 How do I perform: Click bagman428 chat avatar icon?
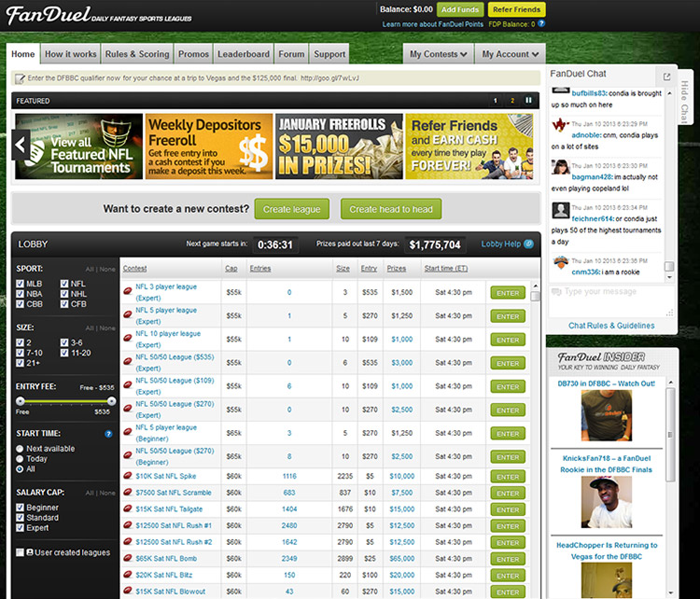pos(560,167)
